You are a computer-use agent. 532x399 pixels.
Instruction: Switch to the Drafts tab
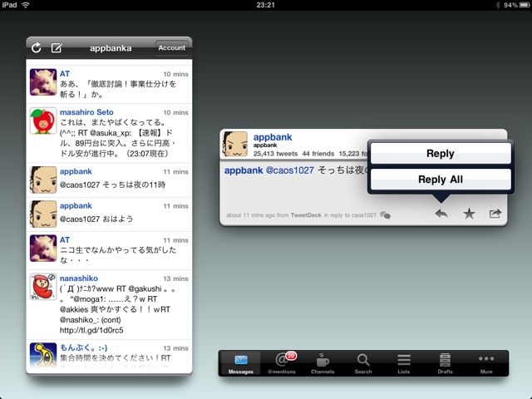tap(445, 363)
